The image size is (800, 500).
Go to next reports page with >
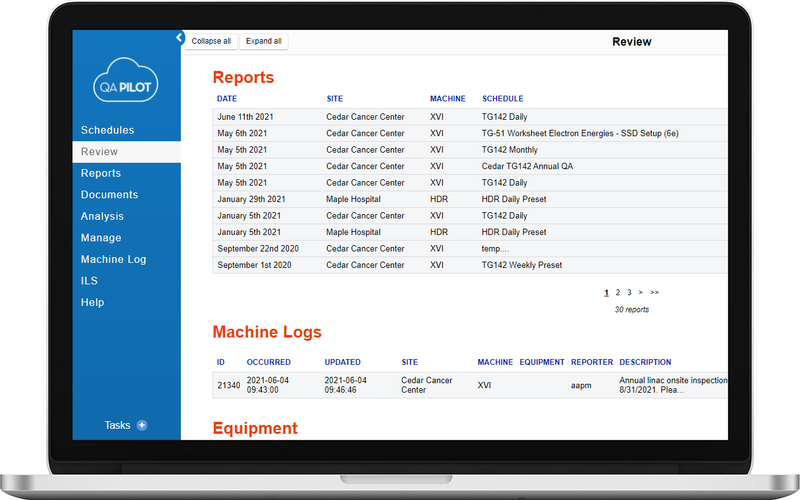(640, 293)
